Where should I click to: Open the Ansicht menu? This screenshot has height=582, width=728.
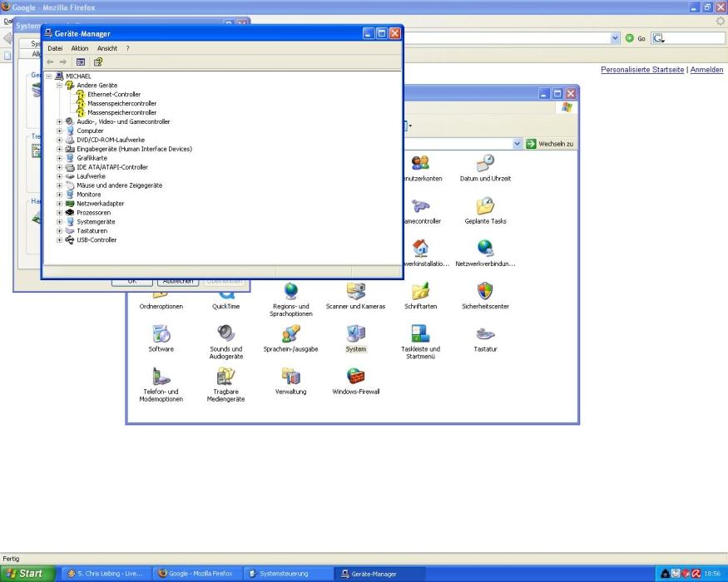(106, 48)
